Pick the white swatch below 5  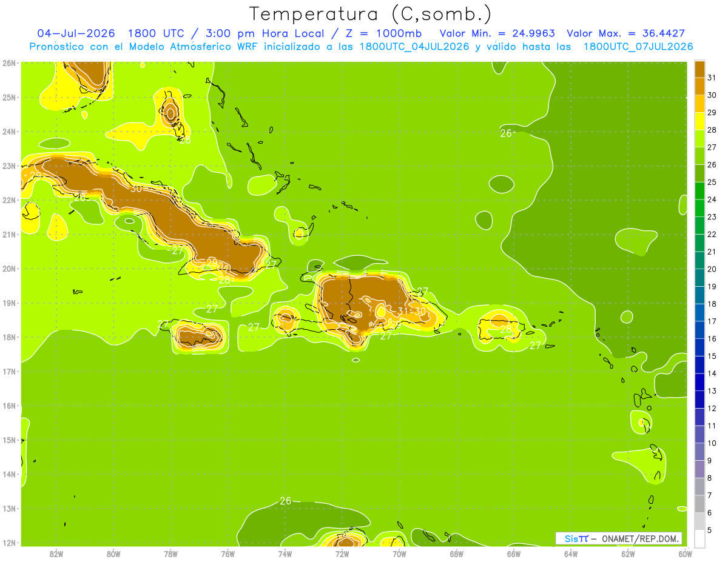pyautogui.click(x=699, y=538)
